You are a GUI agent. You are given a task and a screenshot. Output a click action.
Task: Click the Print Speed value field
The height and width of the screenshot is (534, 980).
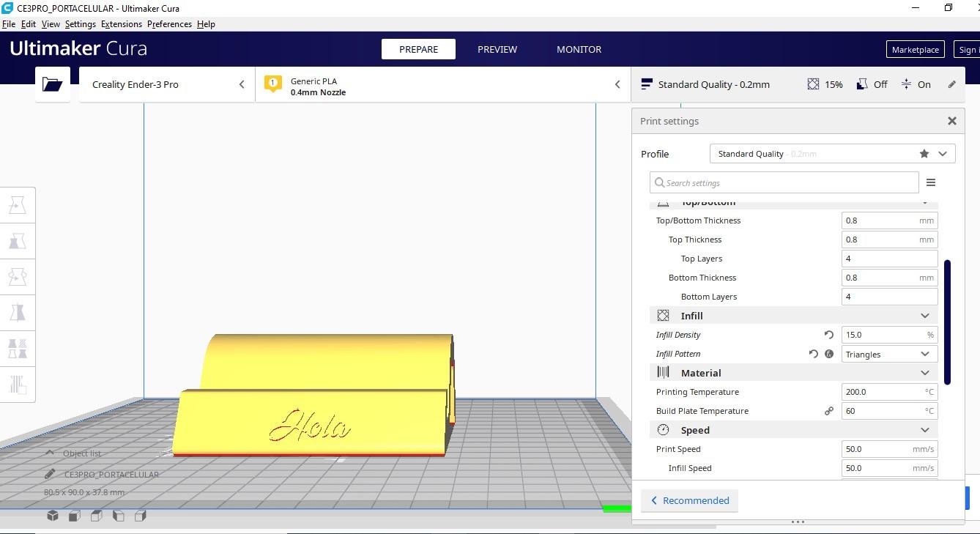(889, 449)
